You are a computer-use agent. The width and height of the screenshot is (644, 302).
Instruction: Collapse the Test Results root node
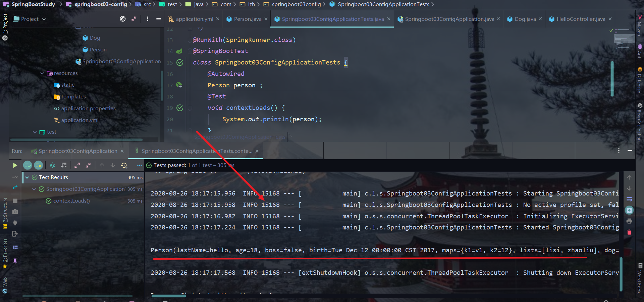coord(27,177)
